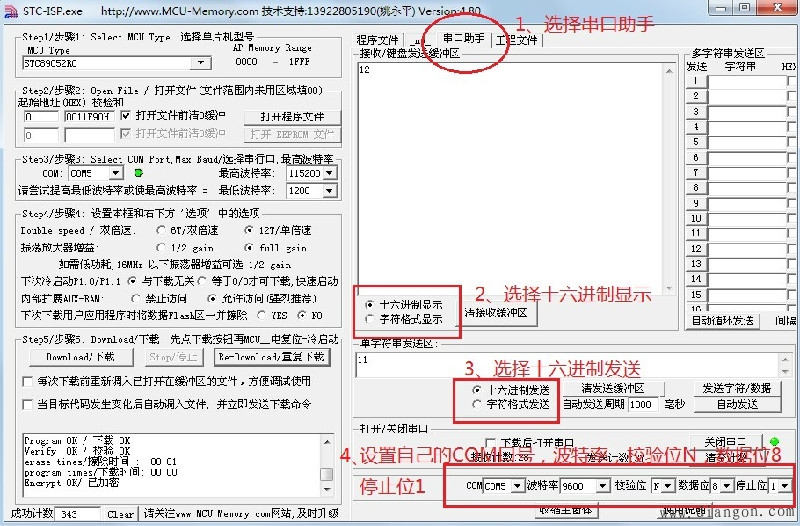Viewport: 800px width, 526px height.
Task: Click 关闭串口 button
Action: pos(725,442)
